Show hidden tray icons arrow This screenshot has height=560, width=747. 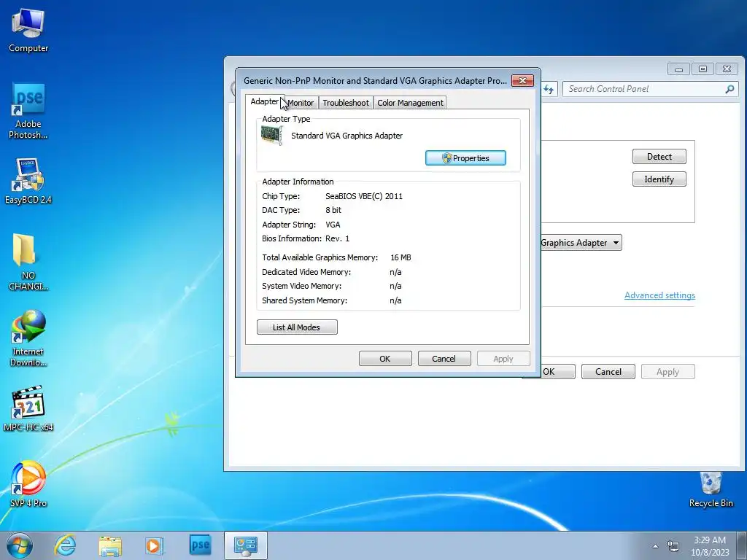[x=655, y=546]
